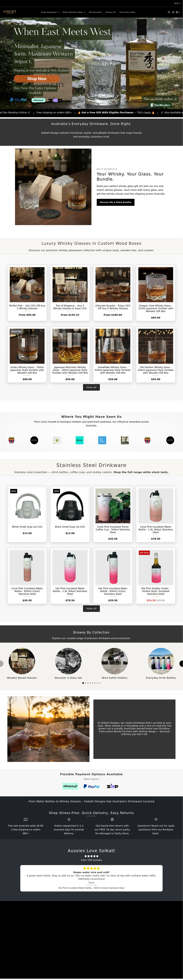Open the account login icon
The image size is (183, 980).
[x=173, y=12]
